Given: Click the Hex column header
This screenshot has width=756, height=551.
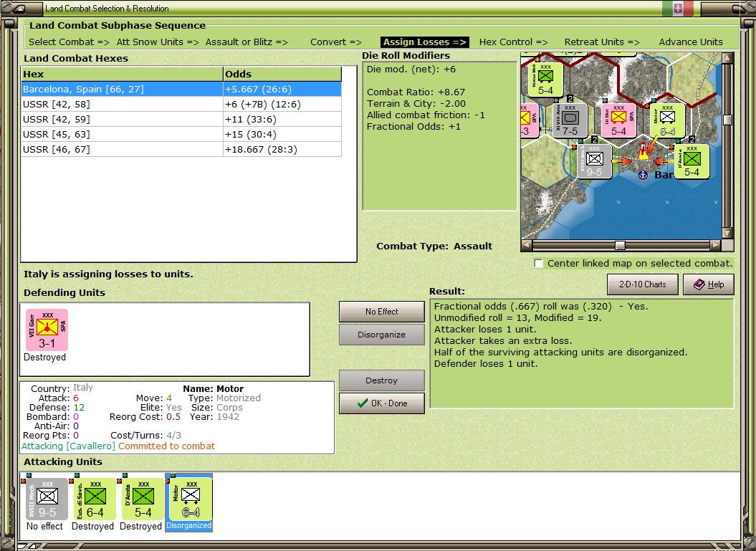Looking at the screenshot, I should pyautogui.click(x=122, y=75).
